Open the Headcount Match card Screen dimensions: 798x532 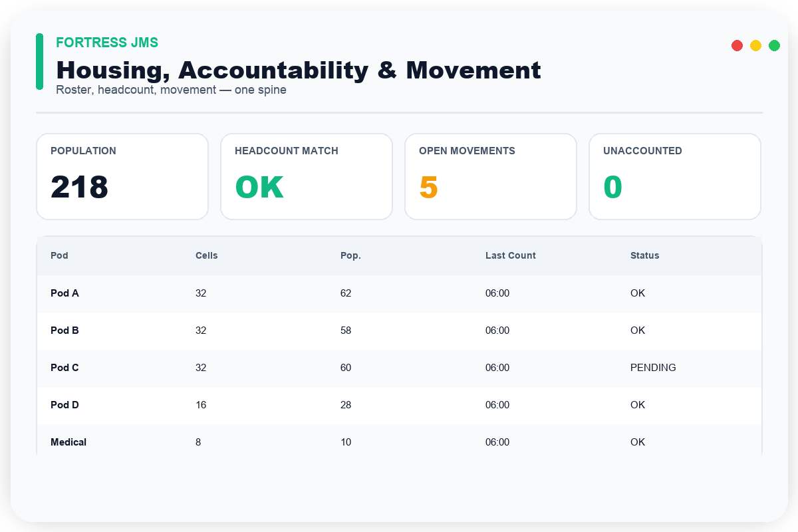(x=307, y=176)
